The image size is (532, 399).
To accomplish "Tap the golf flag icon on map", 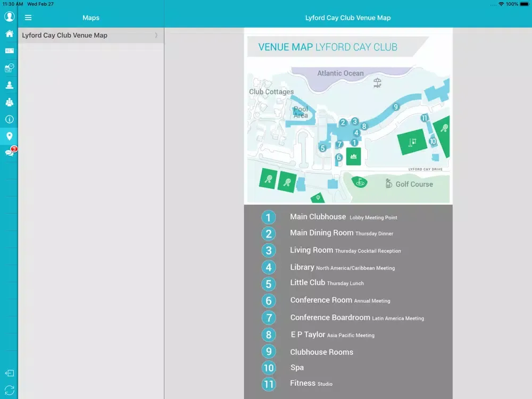I will point(360,182).
